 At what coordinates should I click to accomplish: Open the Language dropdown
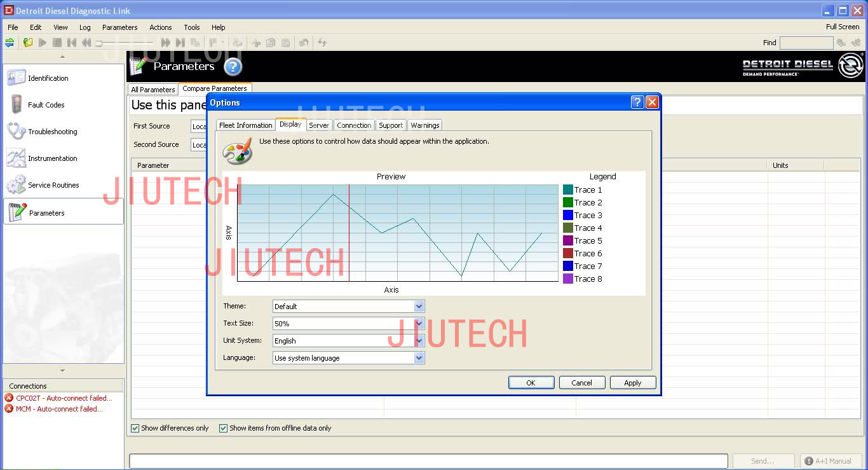click(419, 358)
